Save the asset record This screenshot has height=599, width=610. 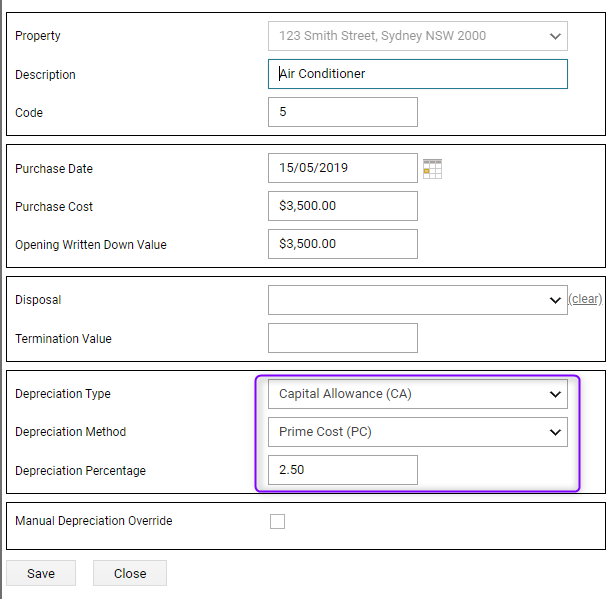tap(41, 573)
